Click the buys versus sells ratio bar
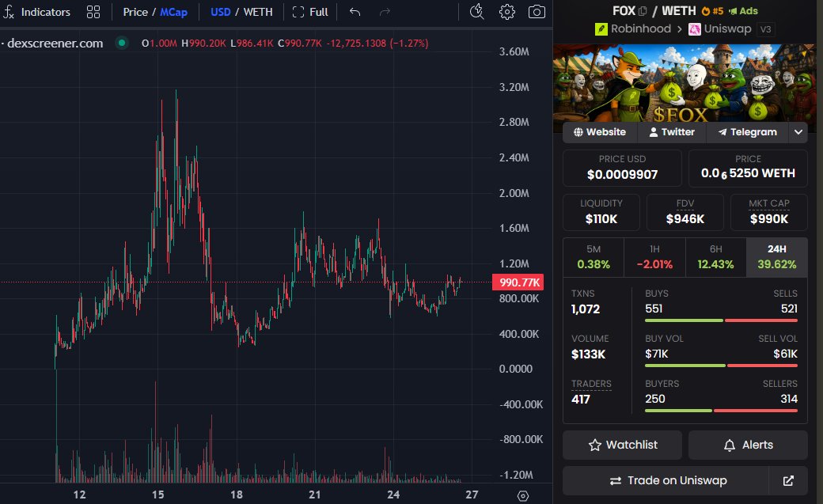Viewport: 823px width, 504px height. tap(721, 320)
